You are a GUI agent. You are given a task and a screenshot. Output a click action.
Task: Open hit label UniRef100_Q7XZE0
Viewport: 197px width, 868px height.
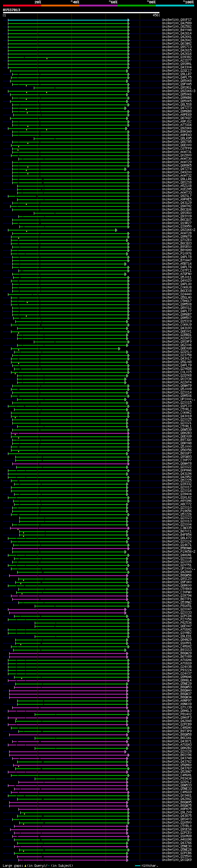pyautogui.click(x=177, y=240)
